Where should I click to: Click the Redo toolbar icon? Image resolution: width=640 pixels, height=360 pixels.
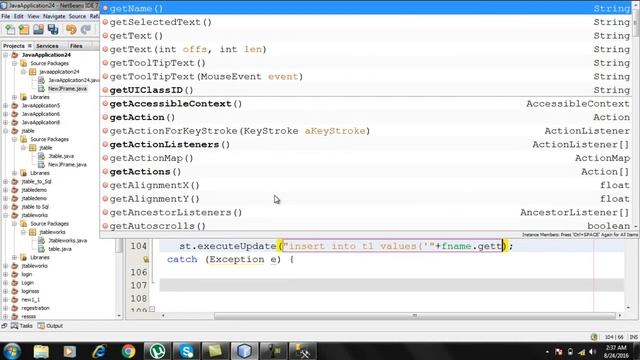tap(86, 29)
